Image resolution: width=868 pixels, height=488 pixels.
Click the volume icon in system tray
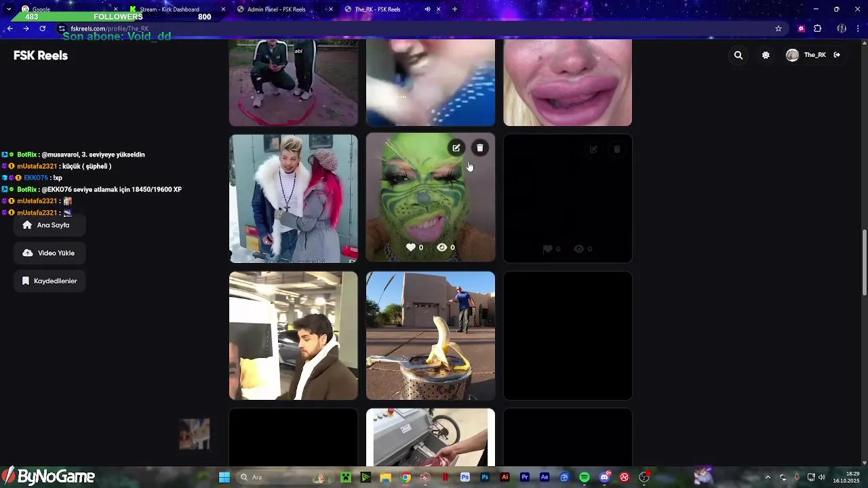tap(822, 477)
